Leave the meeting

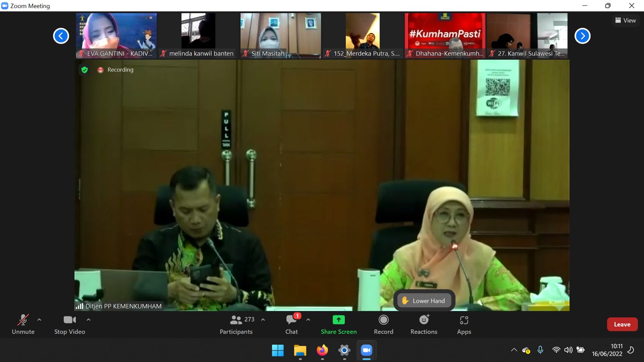(x=622, y=324)
